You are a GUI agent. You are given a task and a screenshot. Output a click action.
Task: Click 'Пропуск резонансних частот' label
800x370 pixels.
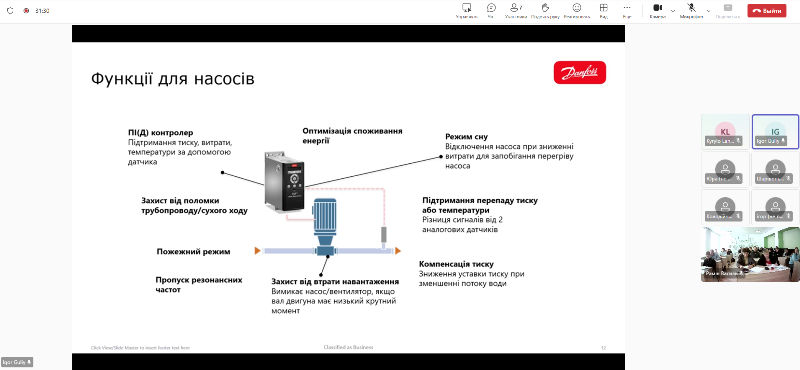198,285
